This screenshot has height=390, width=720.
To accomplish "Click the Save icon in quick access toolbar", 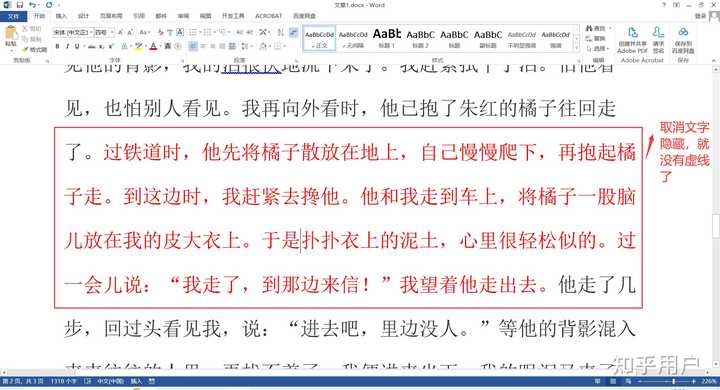I will pos(20,5).
